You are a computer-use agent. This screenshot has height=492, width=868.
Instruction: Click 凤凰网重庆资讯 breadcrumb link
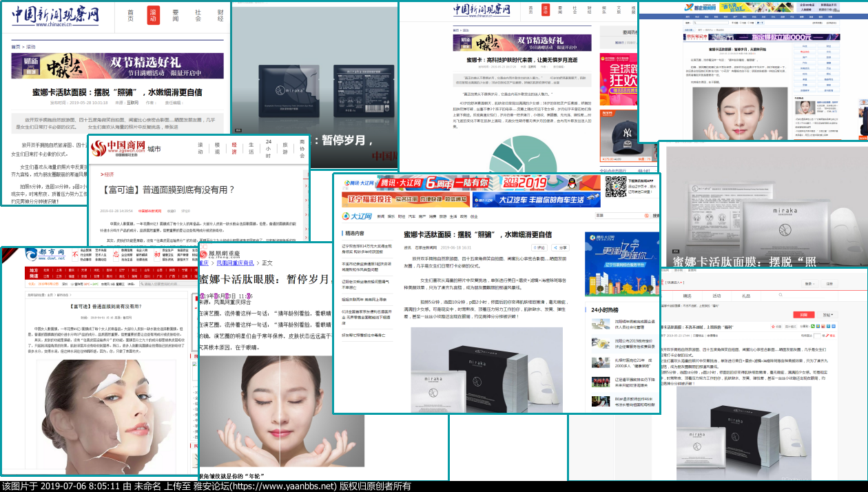(x=235, y=263)
